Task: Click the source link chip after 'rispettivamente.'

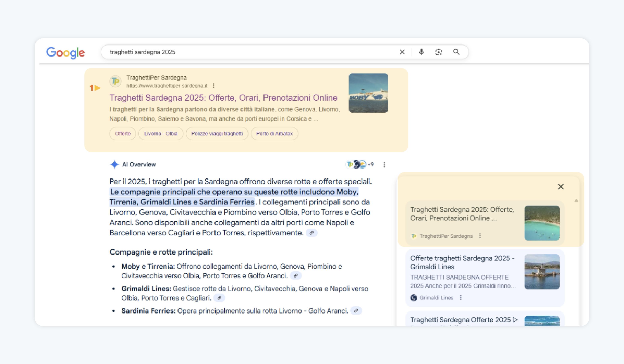Action: tap(312, 233)
